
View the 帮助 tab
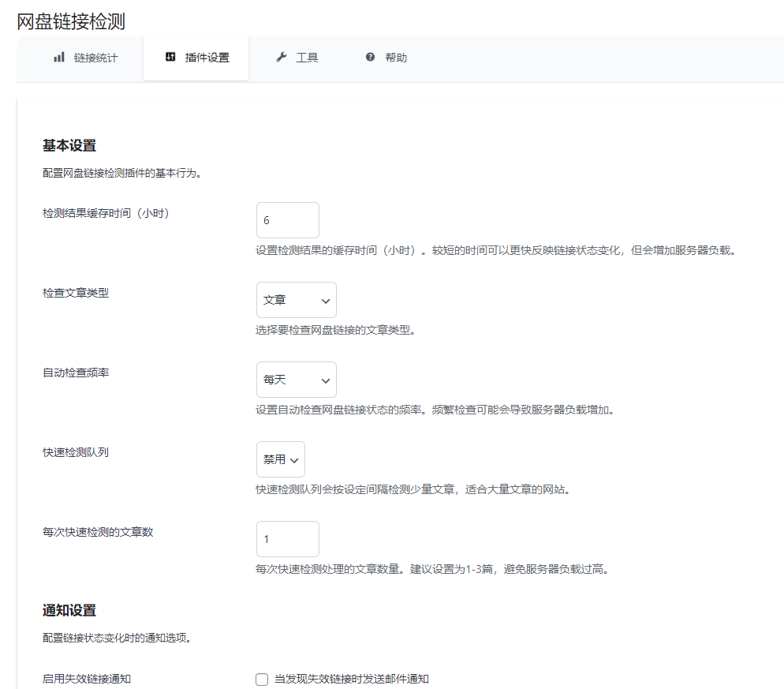(x=386, y=57)
